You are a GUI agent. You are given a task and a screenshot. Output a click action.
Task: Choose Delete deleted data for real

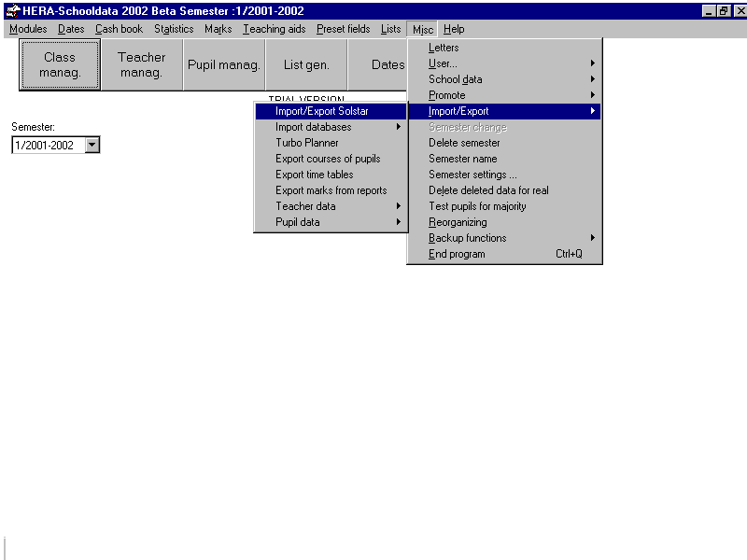504,190
